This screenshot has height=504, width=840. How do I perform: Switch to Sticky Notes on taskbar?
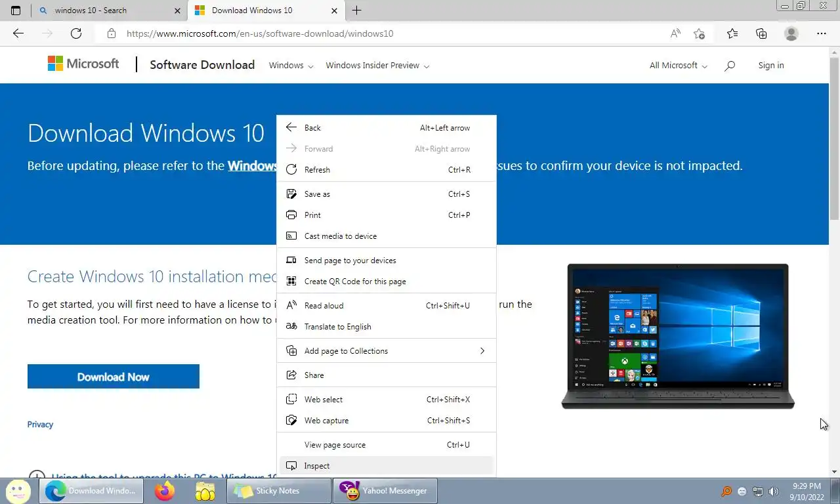pos(279,491)
